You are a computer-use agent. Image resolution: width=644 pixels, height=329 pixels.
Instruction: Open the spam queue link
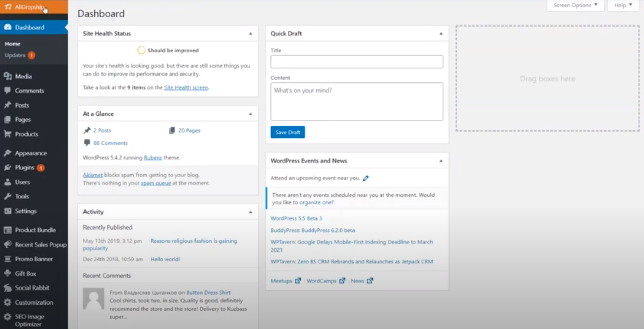156,183
